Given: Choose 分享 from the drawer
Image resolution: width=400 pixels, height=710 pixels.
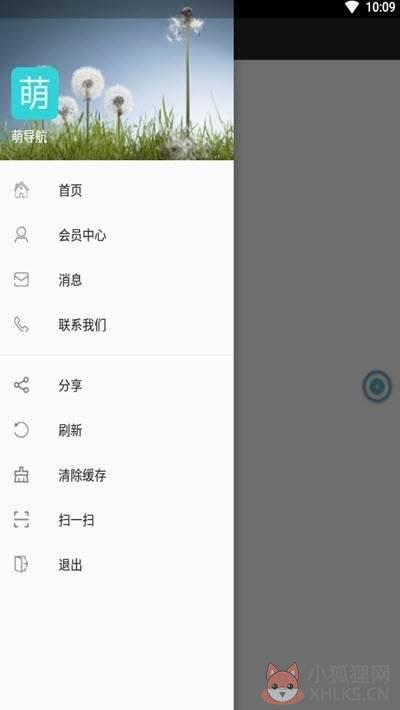Looking at the screenshot, I should 116,385.
